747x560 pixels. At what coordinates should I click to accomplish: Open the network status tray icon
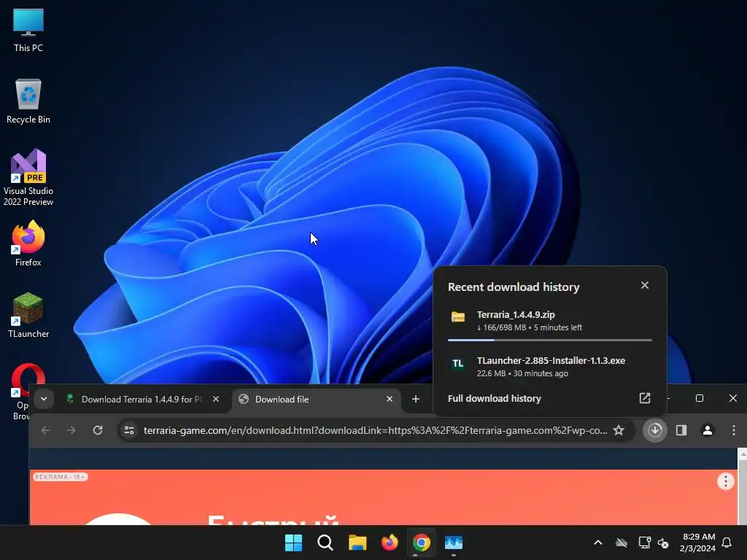click(x=644, y=542)
